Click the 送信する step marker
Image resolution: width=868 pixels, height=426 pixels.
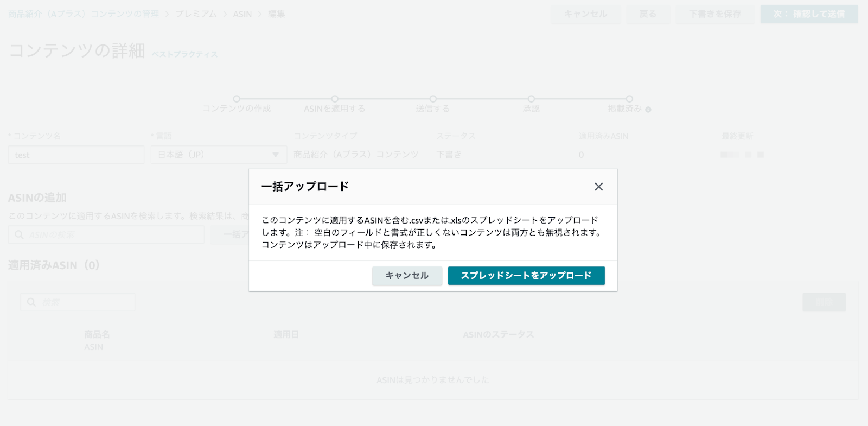[433, 99]
